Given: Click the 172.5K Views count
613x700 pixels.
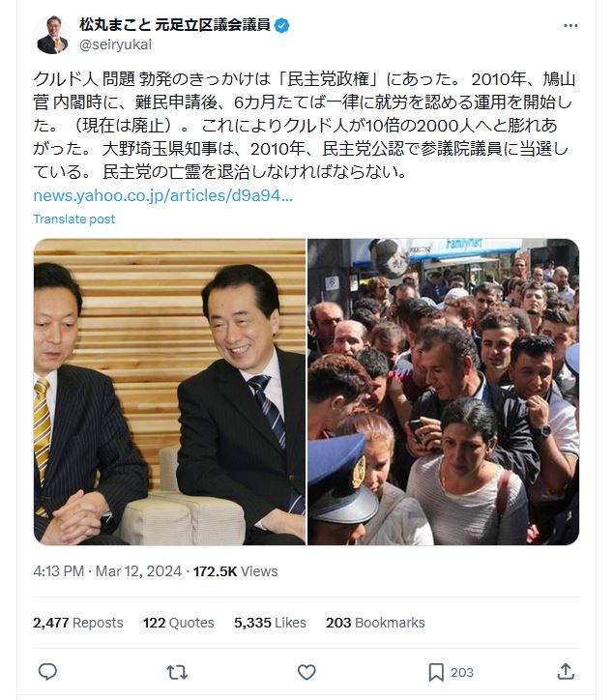Looking at the screenshot, I should click(x=235, y=571).
